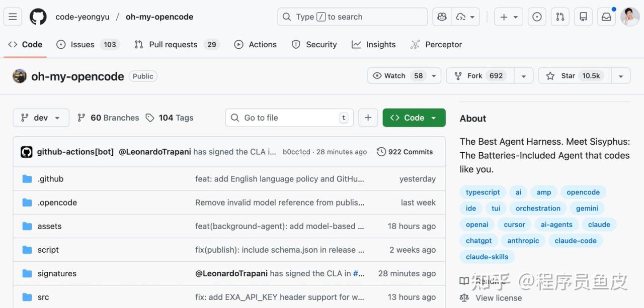Expand the dev branch dropdown

point(40,118)
